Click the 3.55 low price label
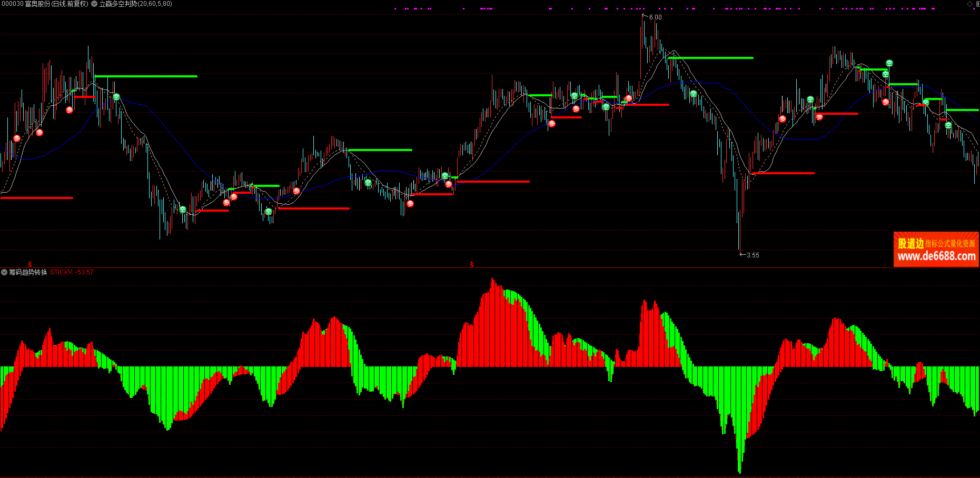 [753, 255]
